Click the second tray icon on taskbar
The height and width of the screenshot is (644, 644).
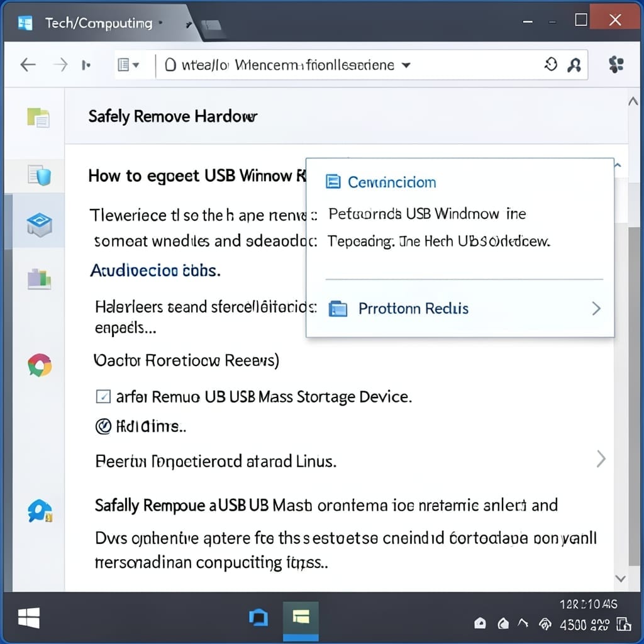tap(502, 624)
